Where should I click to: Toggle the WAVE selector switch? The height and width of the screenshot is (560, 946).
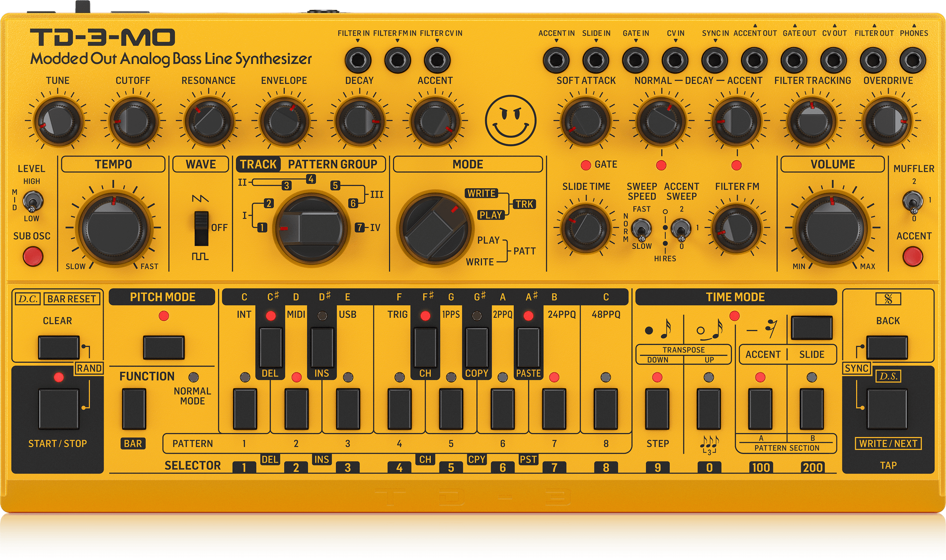(x=201, y=228)
